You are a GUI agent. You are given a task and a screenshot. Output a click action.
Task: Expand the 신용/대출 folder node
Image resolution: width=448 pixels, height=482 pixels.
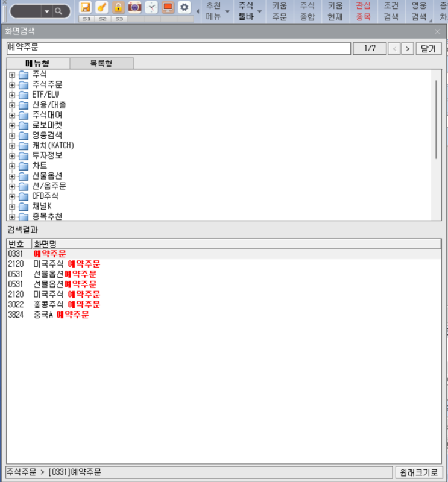12,105
